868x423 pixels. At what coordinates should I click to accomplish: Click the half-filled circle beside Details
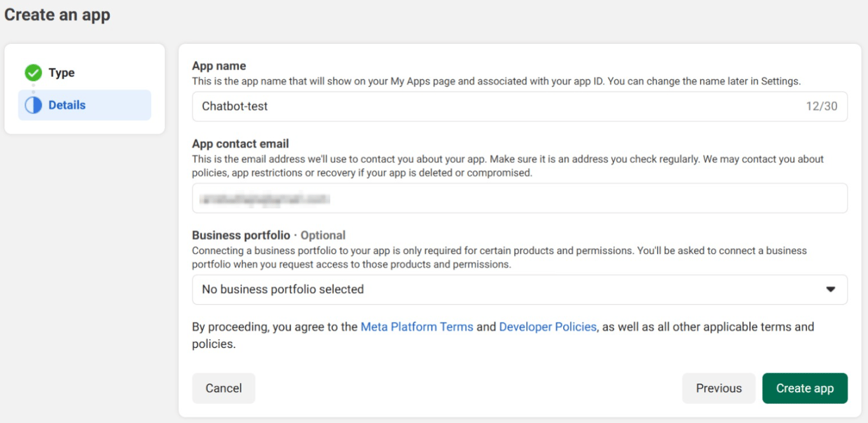click(x=32, y=104)
